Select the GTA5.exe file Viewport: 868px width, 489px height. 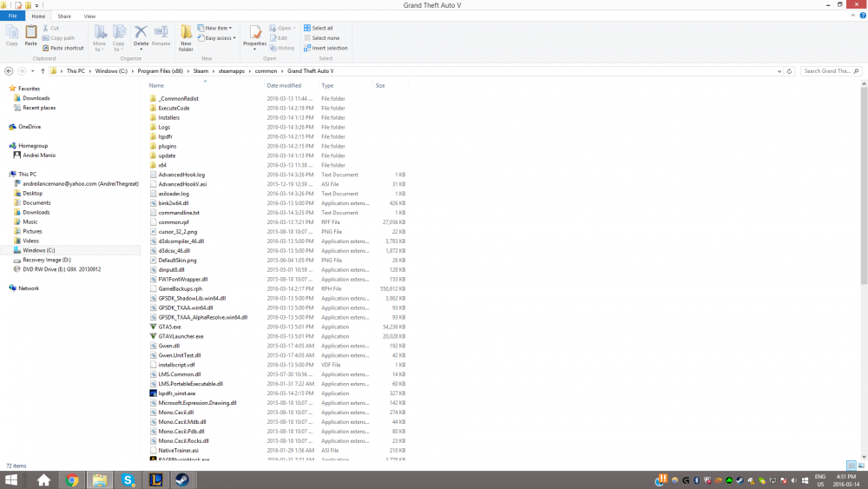coord(169,327)
